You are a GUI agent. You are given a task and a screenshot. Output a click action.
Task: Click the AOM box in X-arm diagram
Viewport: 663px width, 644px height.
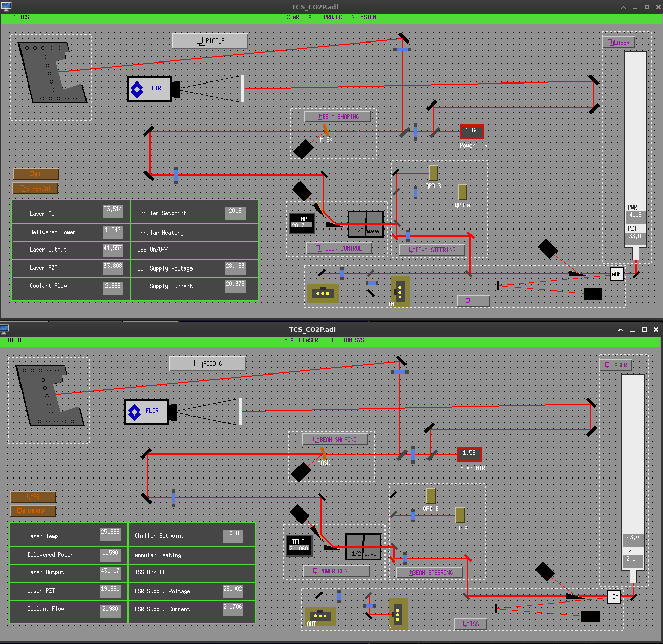(616, 274)
